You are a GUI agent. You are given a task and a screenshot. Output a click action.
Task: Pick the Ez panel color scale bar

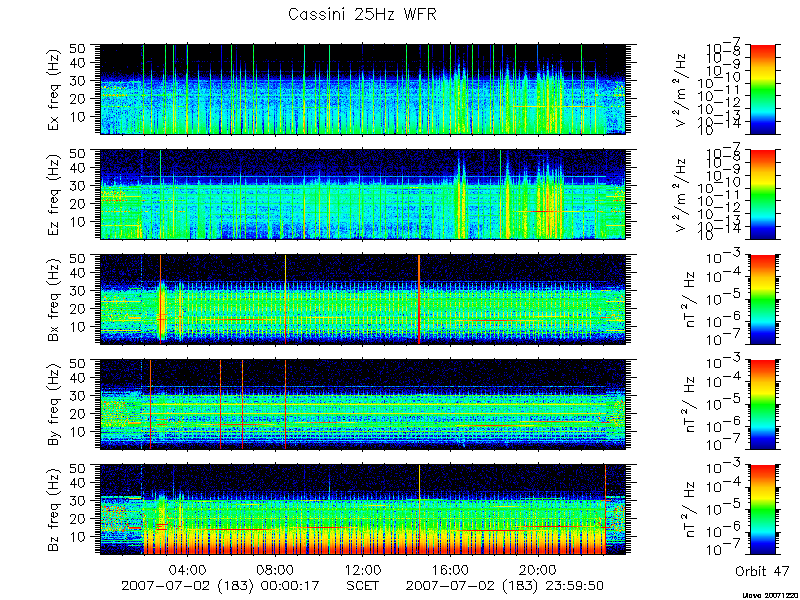pos(762,194)
